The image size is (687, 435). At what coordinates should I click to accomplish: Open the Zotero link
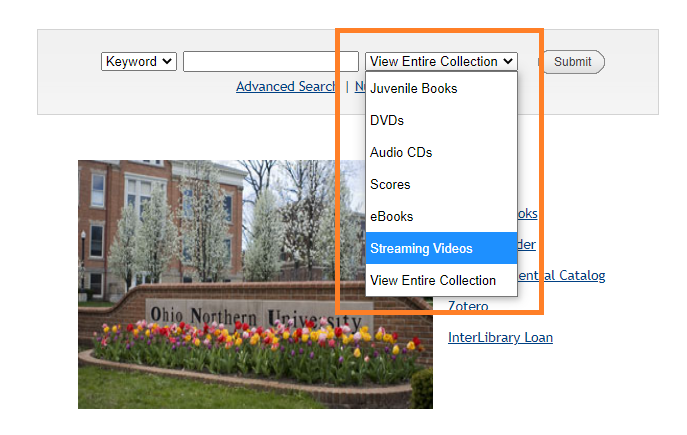[468, 305]
